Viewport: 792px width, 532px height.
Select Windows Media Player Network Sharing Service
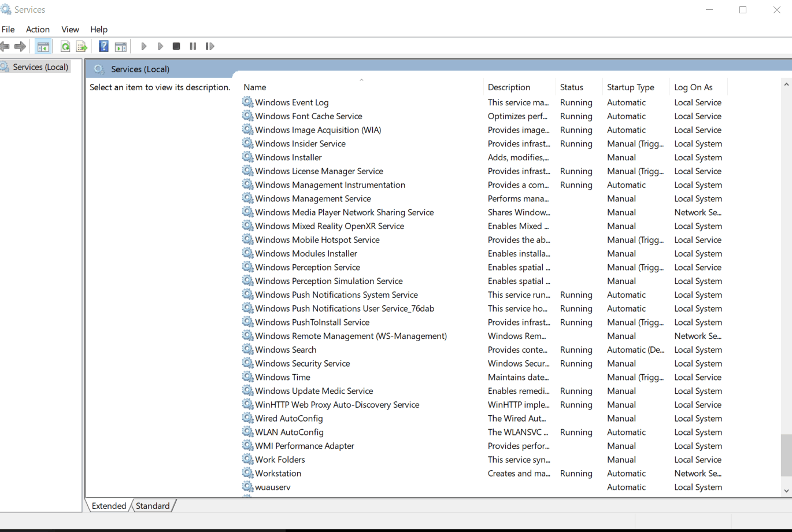coord(345,212)
